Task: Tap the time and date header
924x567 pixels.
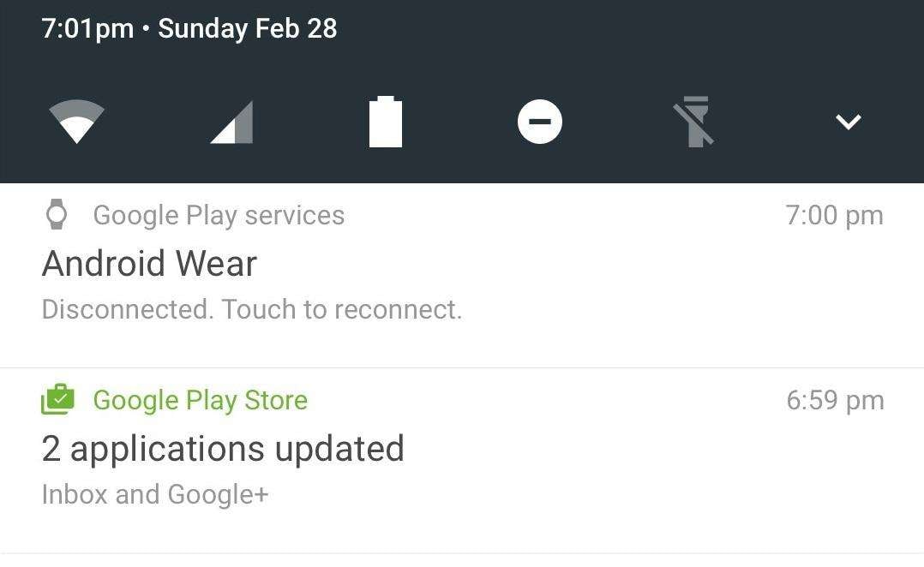Action: [x=189, y=28]
